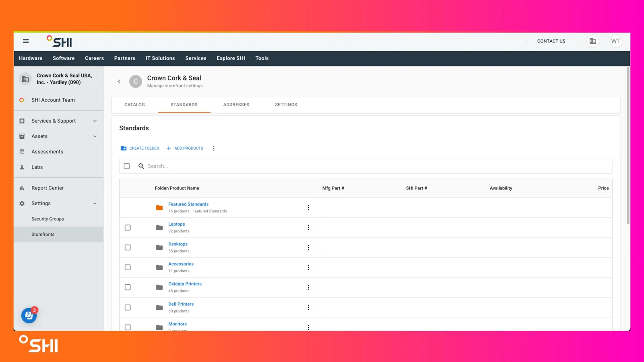Open the Software menu
Image resolution: width=644 pixels, height=362 pixels.
pos(64,58)
